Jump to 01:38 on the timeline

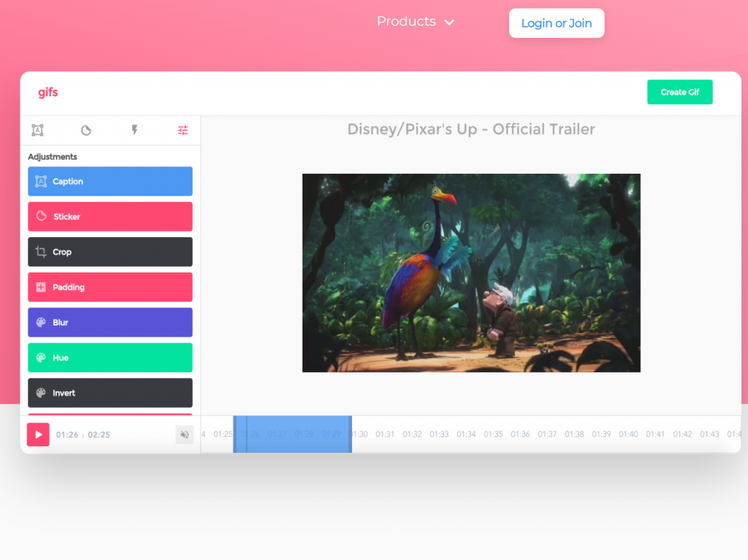pyautogui.click(x=574, y=434)
